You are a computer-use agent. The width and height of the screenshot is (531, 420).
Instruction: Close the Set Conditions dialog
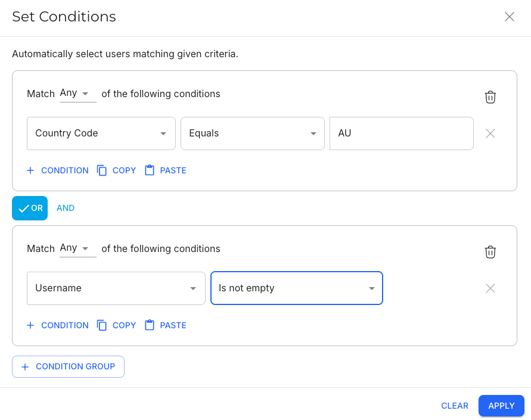point(509,17)
